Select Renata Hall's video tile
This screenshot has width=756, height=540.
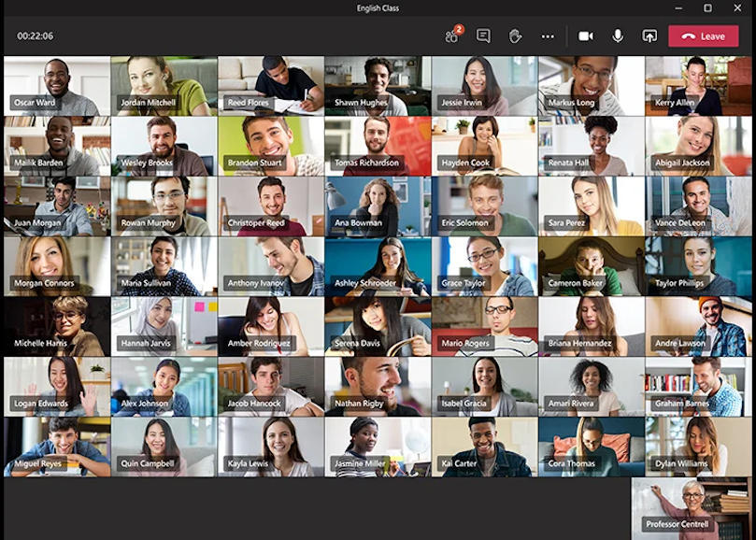click(x=592, y=146)
